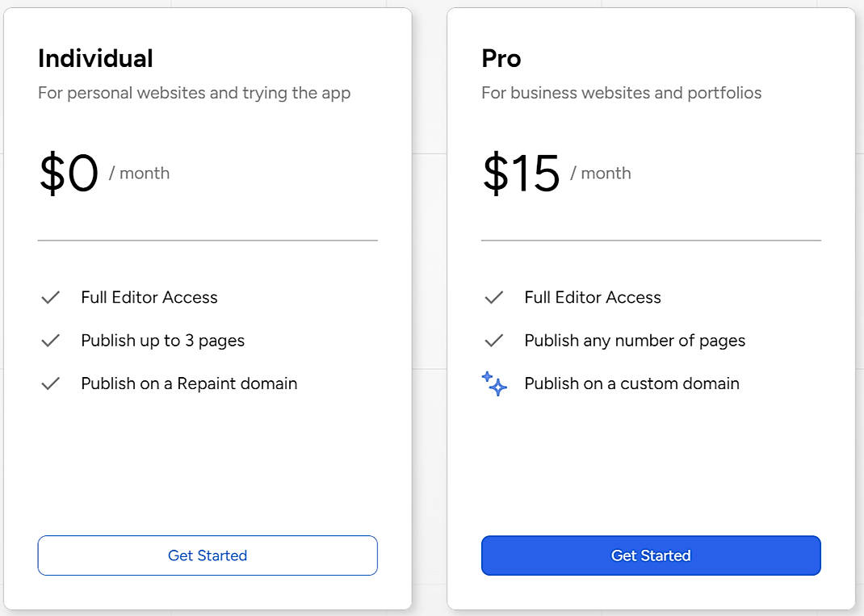Click "Publish on a custom domain" feature text
The image size is (864, 616).
point(631,383)
